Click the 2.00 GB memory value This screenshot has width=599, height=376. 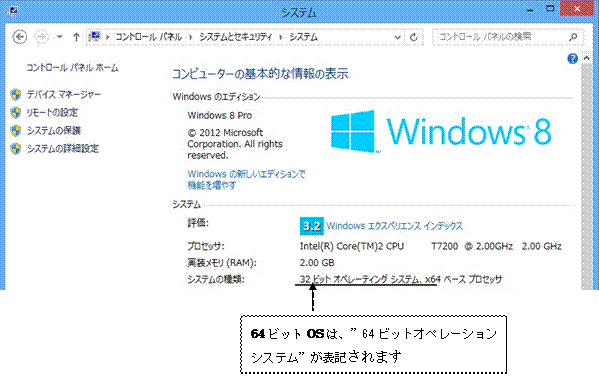317,263
